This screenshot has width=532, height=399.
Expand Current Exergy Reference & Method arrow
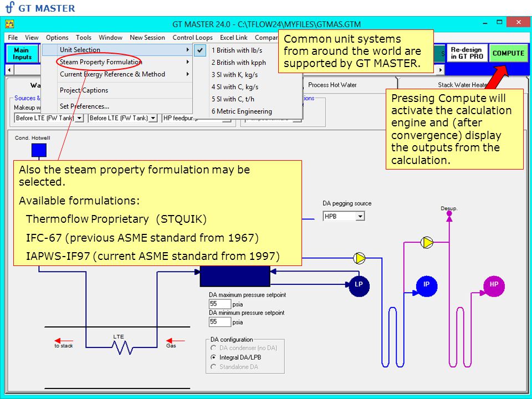pos(188,74)
